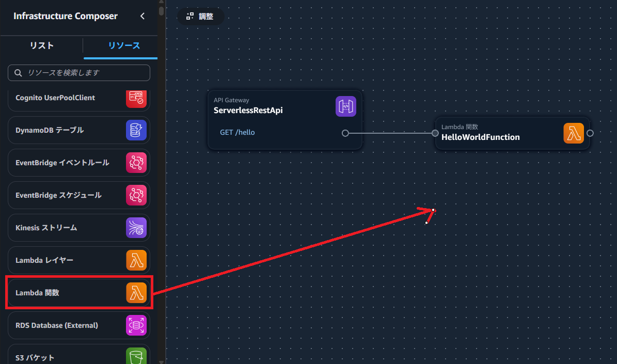Viewport: 617px width, 364px height.
Task: Click the 調整 arrange button
Action: (x=201, y=16)
